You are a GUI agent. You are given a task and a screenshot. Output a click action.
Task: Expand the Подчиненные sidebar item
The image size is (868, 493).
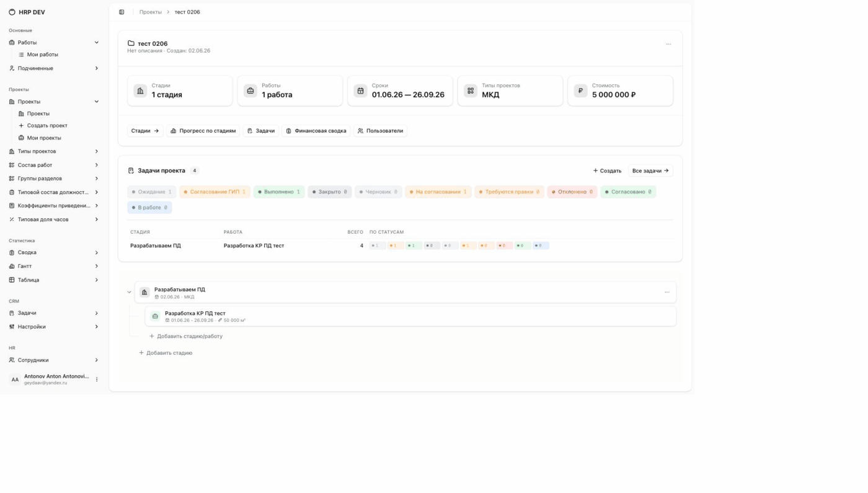97,68
